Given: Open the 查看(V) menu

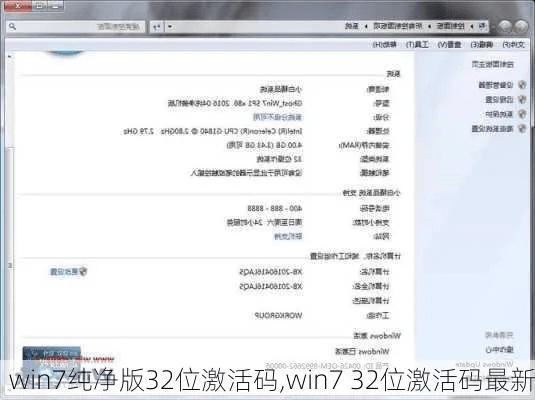Looking at the screenshot, I should tap(449, 45).
